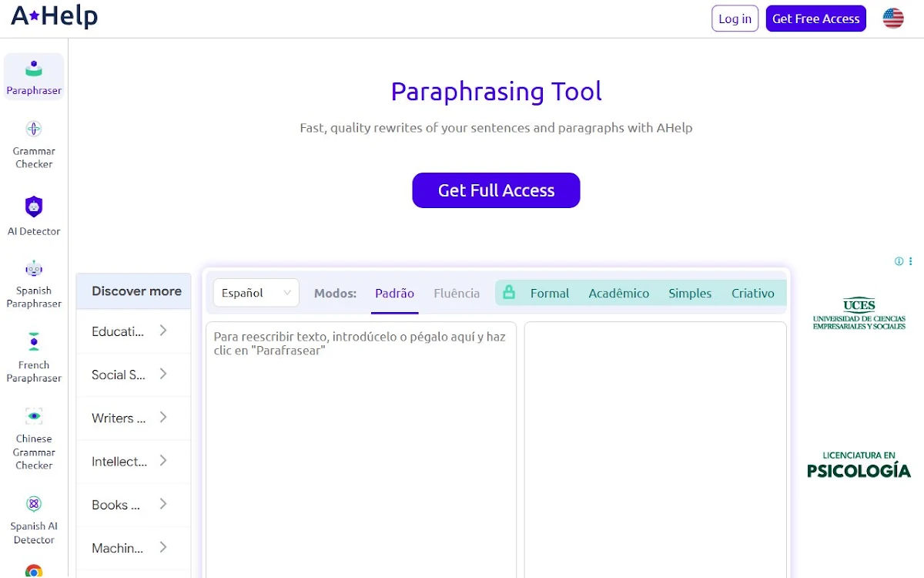Click the Paraphraser sidebar label
Viewport: 924px width, 578px height.
(34, 91)
